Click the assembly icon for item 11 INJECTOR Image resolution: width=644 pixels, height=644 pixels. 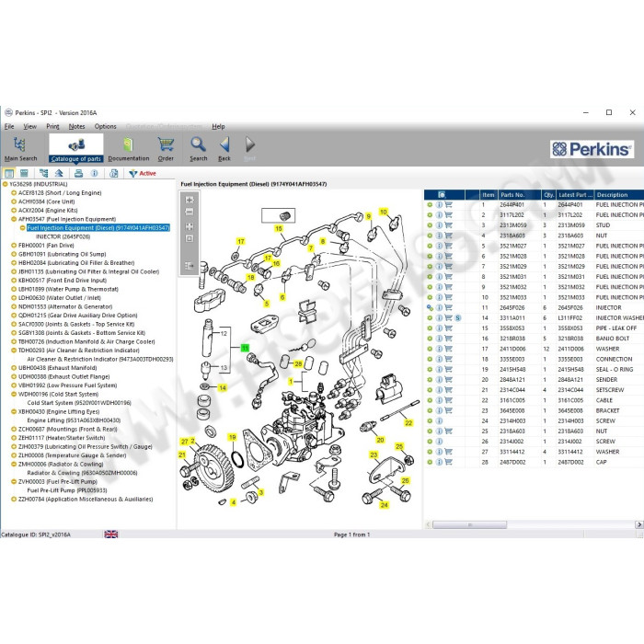coord(430,307)
